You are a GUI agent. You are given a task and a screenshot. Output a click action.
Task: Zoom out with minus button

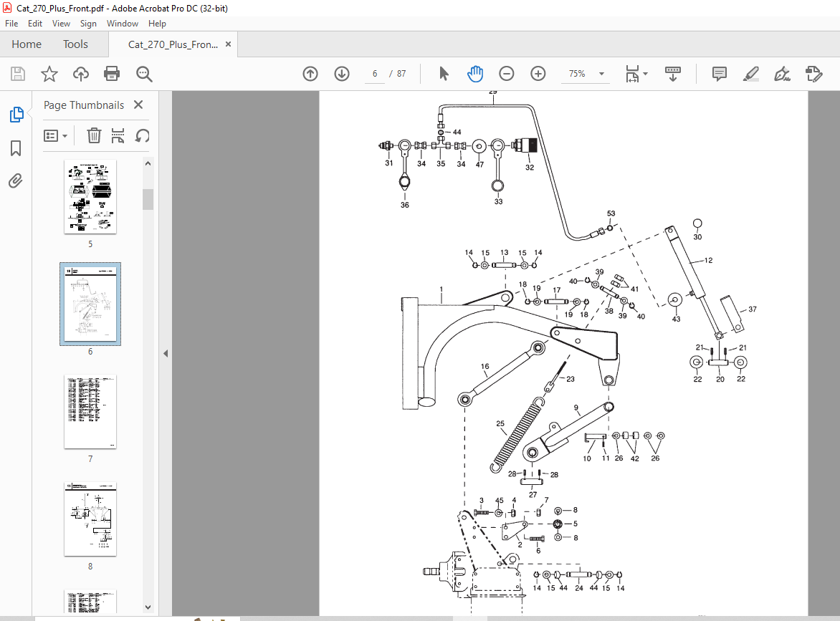click(x=506, y=74)
